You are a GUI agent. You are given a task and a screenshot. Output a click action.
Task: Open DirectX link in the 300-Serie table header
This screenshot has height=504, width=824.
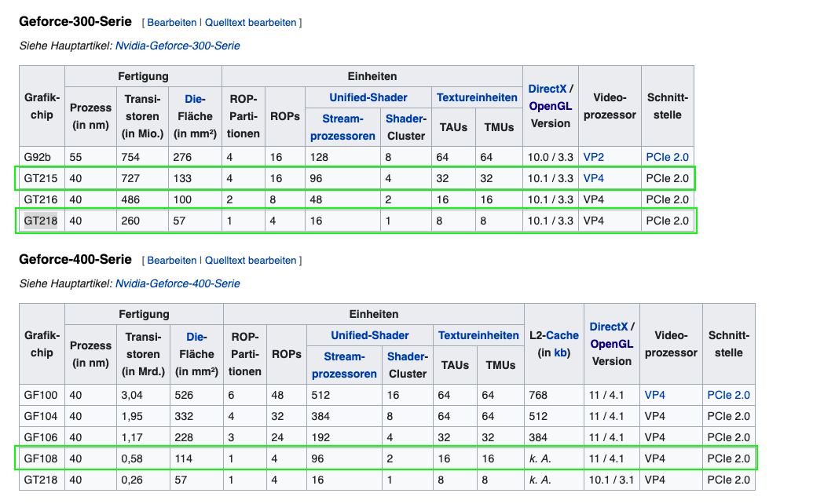pyautogui.click(x=547, y=89)
